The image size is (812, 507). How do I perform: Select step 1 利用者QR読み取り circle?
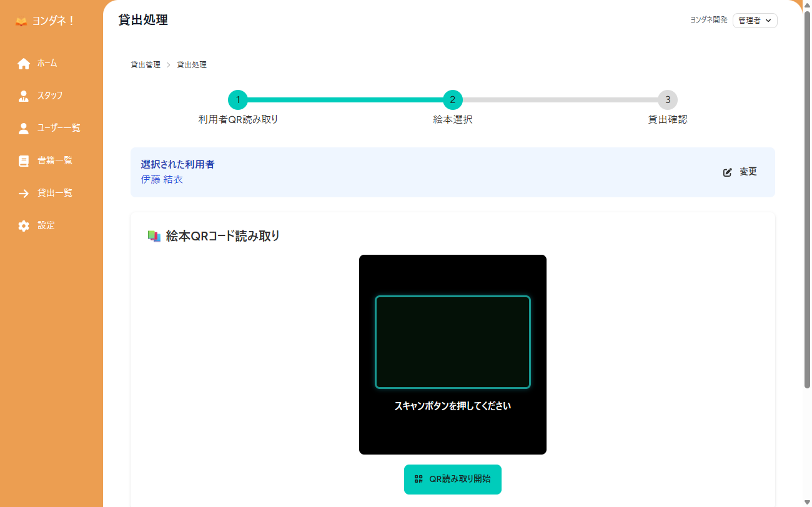tap(238, 100)
